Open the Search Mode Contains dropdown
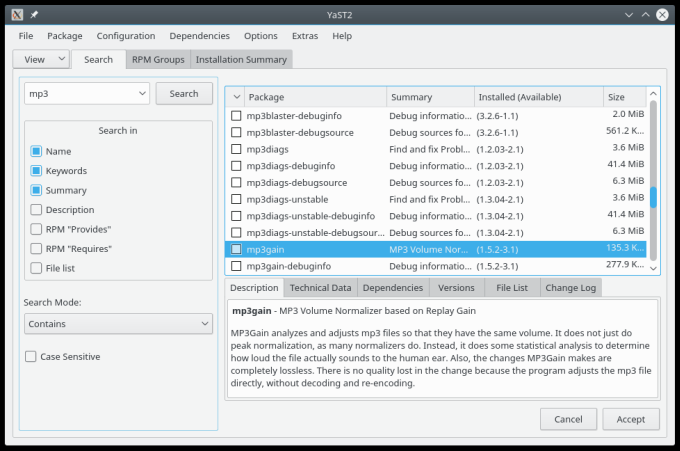Image resolution: width=680 pixels, height=451 pixels. click(118, 324)
